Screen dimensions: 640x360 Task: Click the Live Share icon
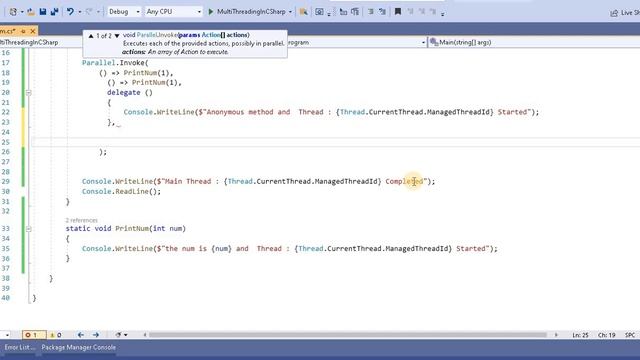coord(614,13)
